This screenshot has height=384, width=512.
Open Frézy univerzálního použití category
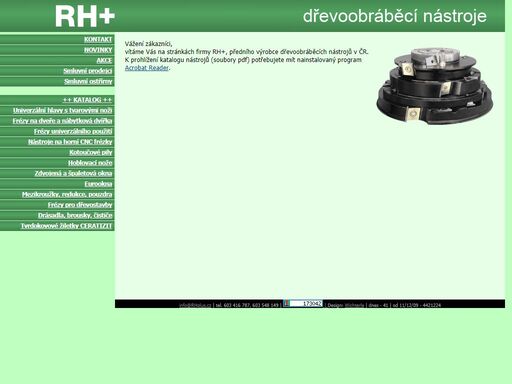tap(73, 131)
